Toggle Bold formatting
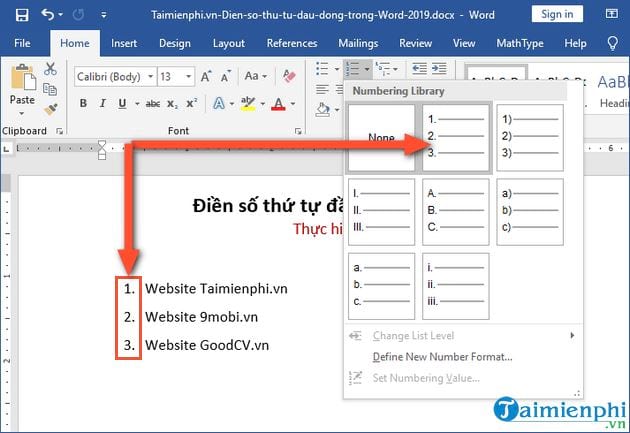Screen dimensions: 630x433 [x=83, y=104]
